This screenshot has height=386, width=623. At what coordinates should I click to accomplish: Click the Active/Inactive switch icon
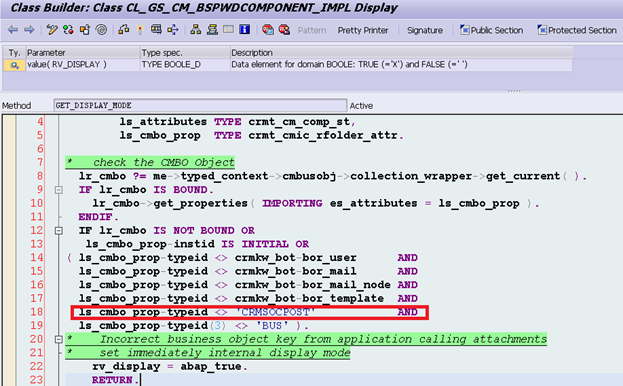(68, 30)
